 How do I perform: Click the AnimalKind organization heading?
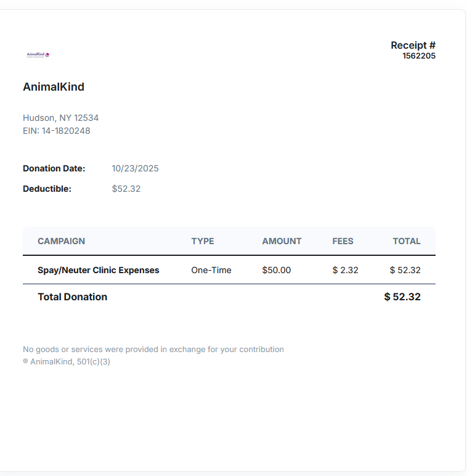coord(54,87)
